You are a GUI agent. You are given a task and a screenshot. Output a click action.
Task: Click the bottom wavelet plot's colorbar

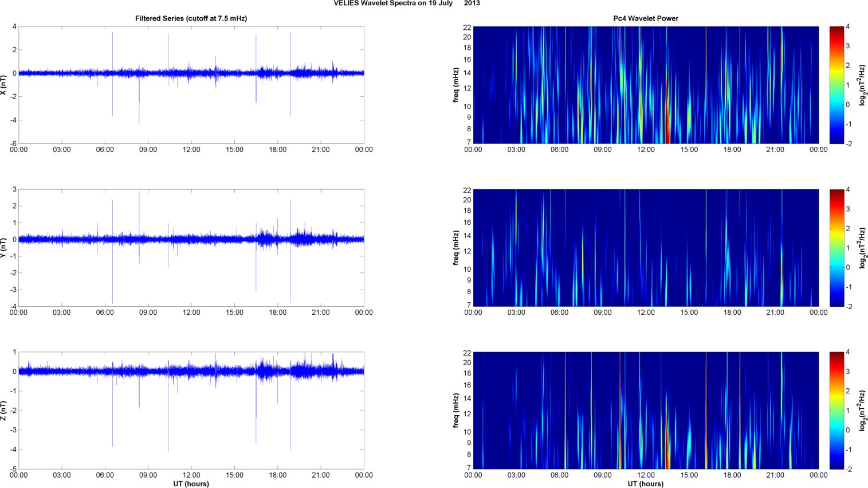click(836, 411)
